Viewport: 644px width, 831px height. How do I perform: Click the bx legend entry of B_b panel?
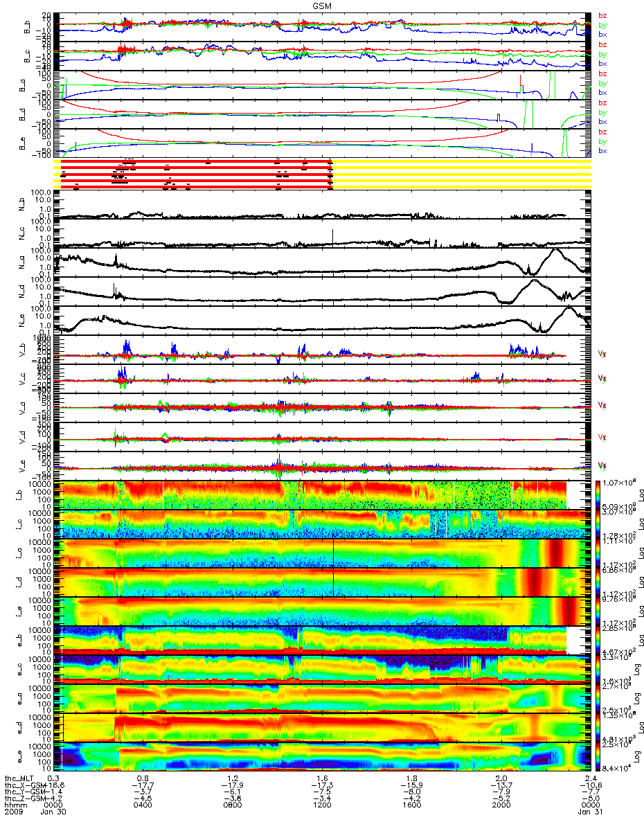coord(602,34)
